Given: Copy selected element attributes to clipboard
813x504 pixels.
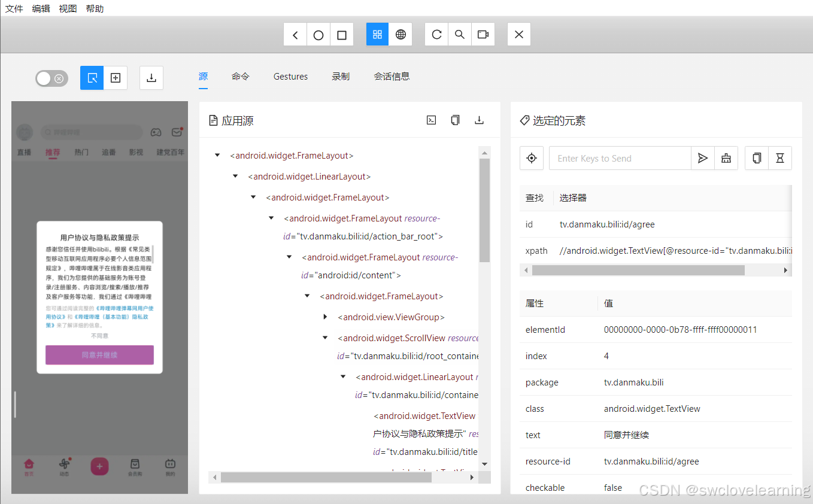Looking at the screenshot, I should [757, 158].
